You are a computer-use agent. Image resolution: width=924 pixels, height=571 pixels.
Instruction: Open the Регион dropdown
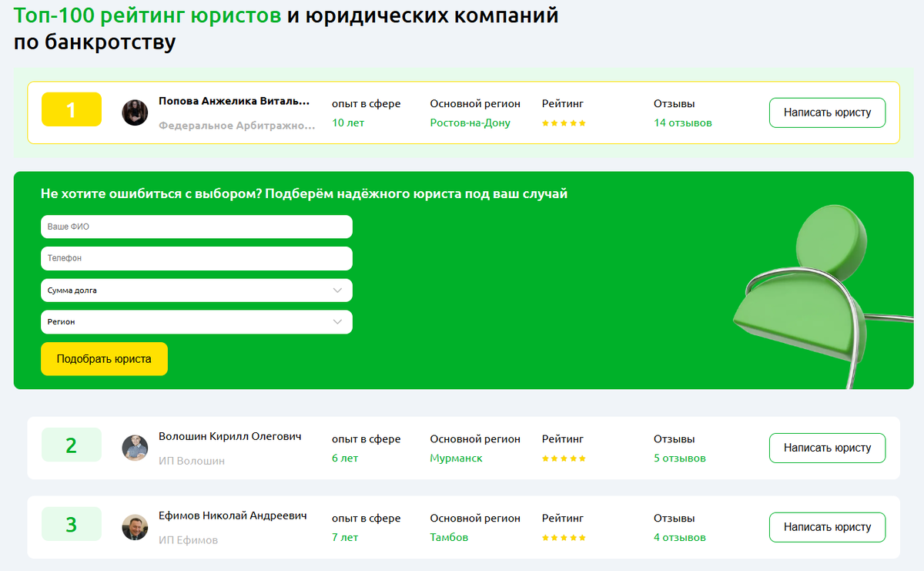point(196,321)
